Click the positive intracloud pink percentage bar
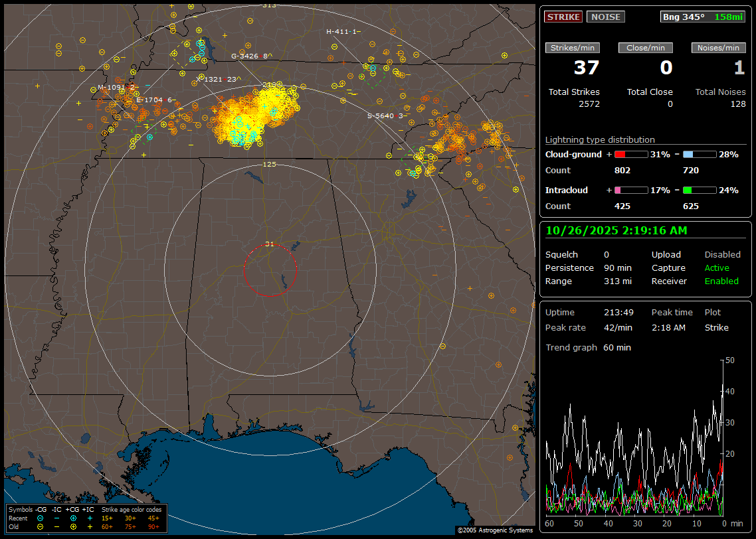This screenshot has height=539, width=756. point(630,190)
